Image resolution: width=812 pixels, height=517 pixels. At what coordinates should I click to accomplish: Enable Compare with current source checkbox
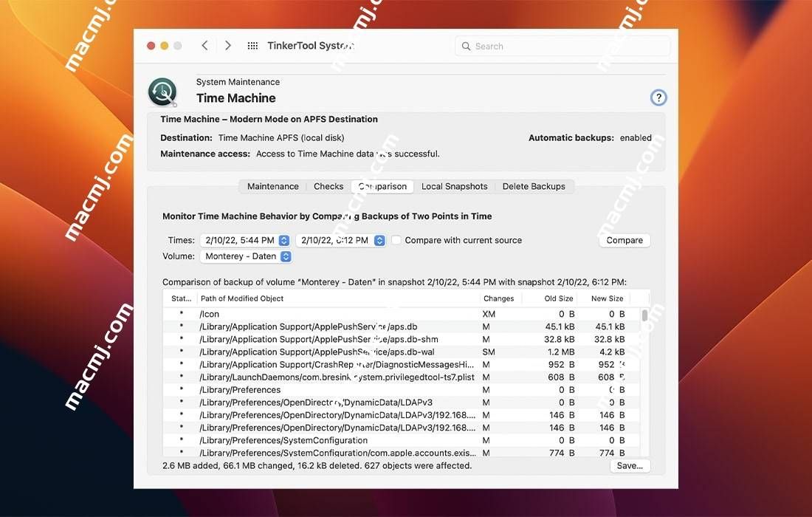[396, 240]
